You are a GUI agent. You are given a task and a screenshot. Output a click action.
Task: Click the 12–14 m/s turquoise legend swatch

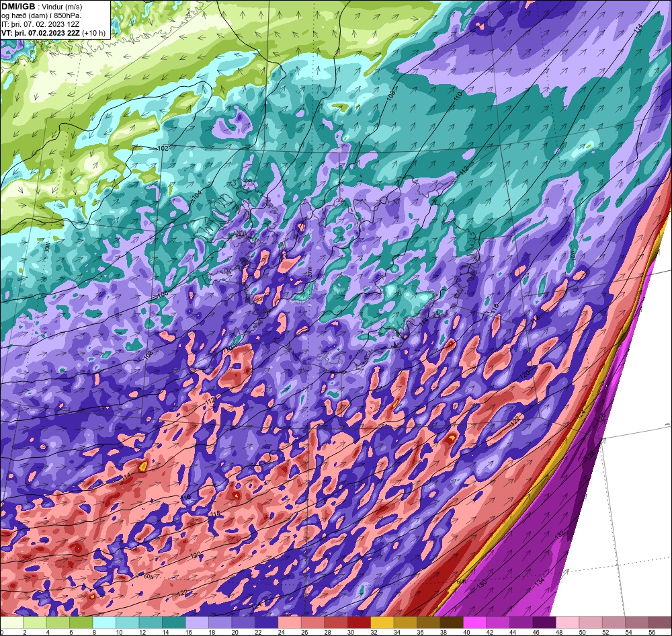tap(151, 623)
